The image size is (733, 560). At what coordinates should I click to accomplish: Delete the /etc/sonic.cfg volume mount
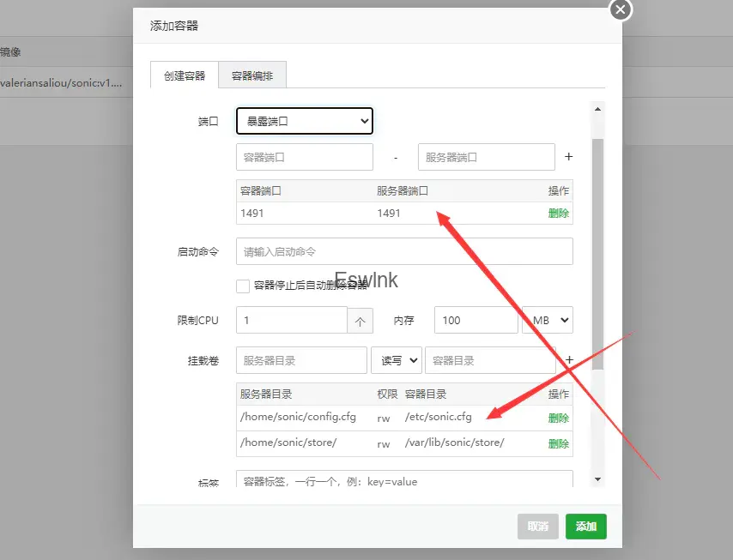(x=558, y=418)
